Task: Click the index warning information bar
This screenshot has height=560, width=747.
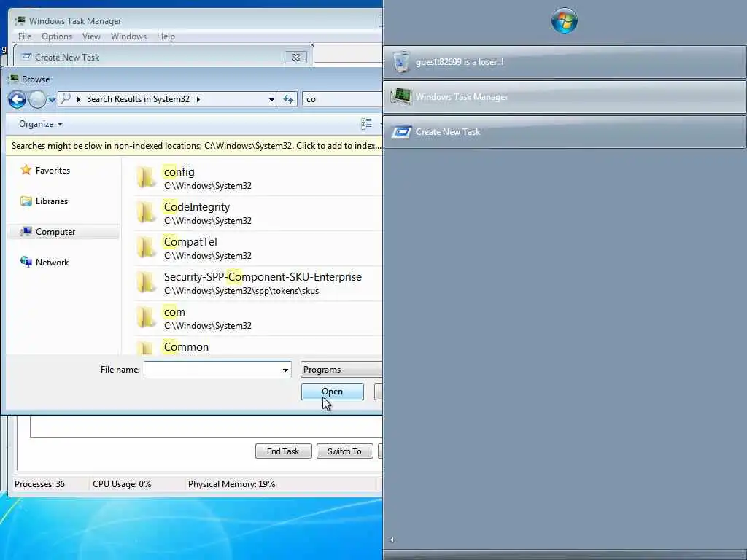Action: coord(194,146)
